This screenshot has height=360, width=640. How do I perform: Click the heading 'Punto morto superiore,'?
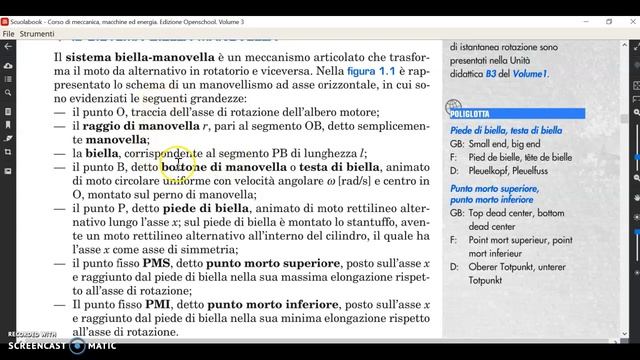point(495,189)
